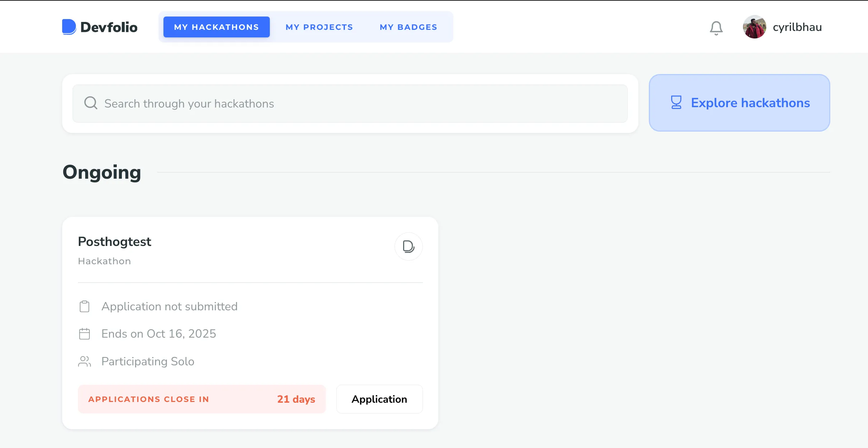Click the cyrilbhau username
The width and height of the screenshot is (868, 448).
[x=797, y=27]
